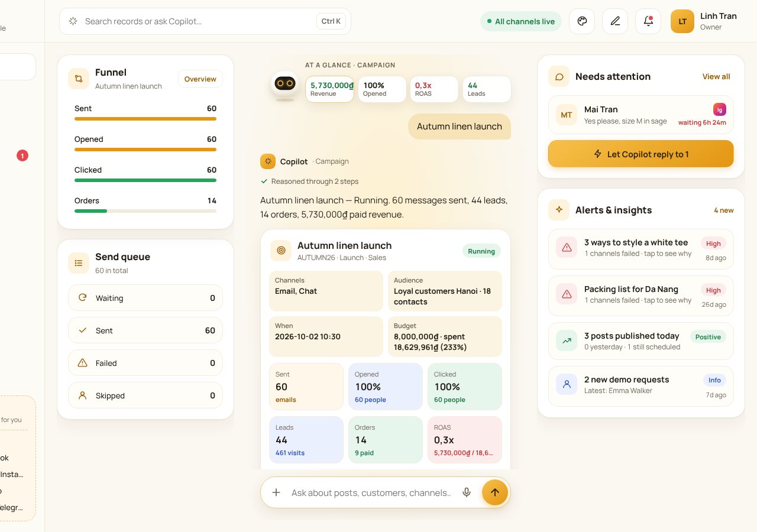Click Let Copilot reply to 1
The height and width of the screenshot is (532, 757).
[641, 154]
